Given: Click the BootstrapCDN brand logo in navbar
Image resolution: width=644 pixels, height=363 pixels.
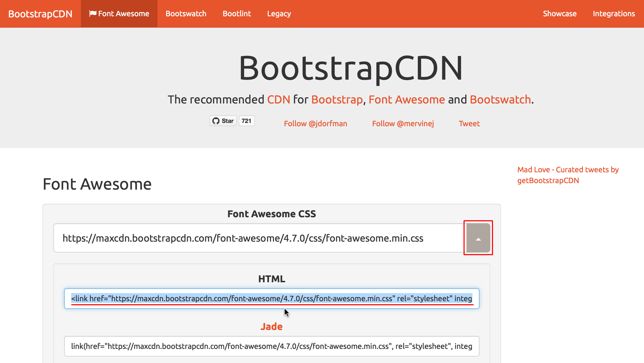Looking at the screenshot, I should coord(40,14).
